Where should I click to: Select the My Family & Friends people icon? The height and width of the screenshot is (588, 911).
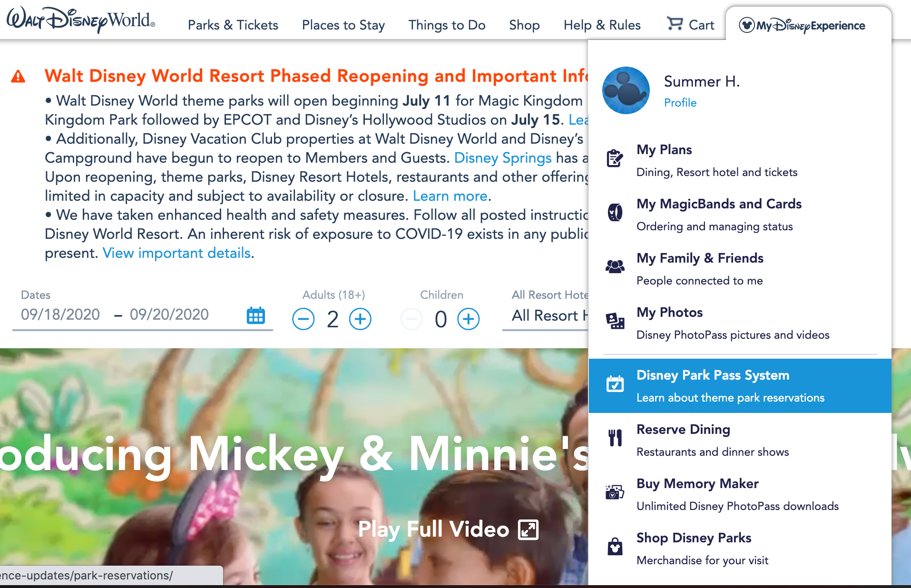(x=616, y=267)
